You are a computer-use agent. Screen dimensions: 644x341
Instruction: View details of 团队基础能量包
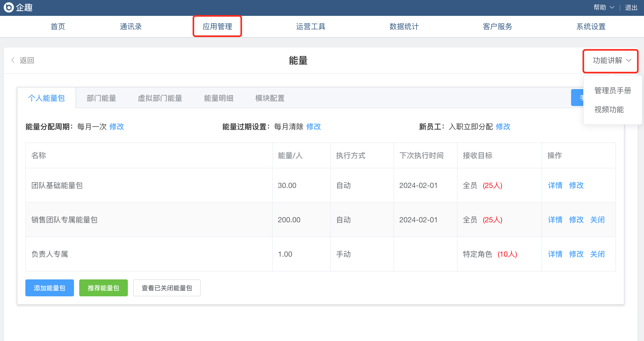tap(555, 185)
